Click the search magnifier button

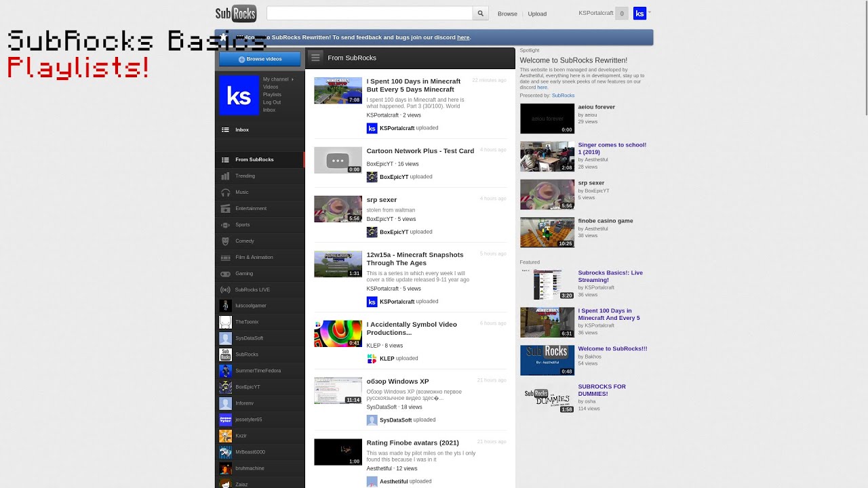(x=480, y=14)
